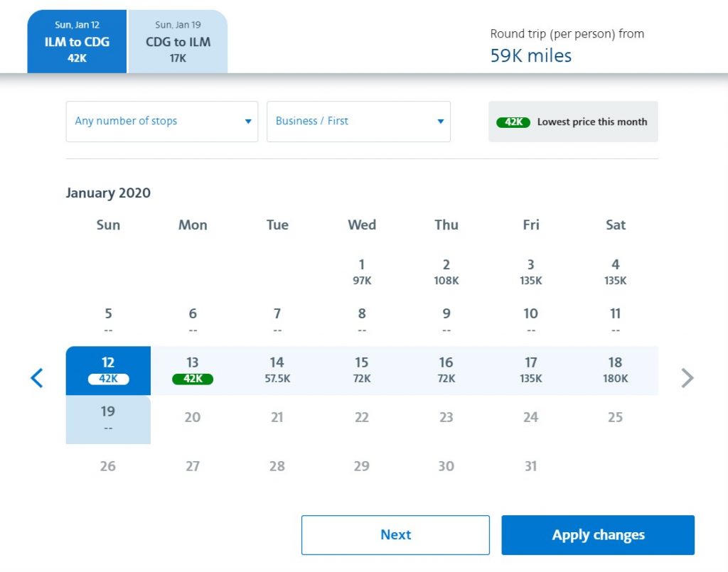Switch to the ILM to CDG tab
Viewport: 728px width, 572px height.
[x=77, y=42]
